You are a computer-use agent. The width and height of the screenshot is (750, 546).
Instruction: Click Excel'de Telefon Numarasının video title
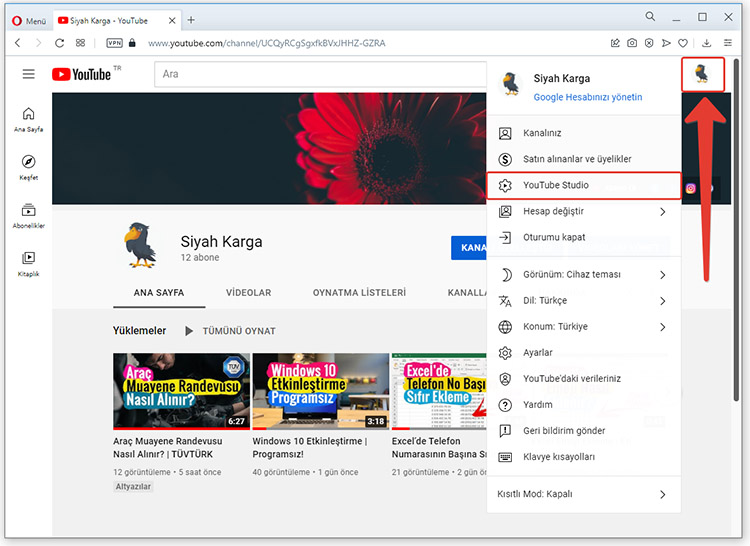pyautogui.click(x=439, y=448)
